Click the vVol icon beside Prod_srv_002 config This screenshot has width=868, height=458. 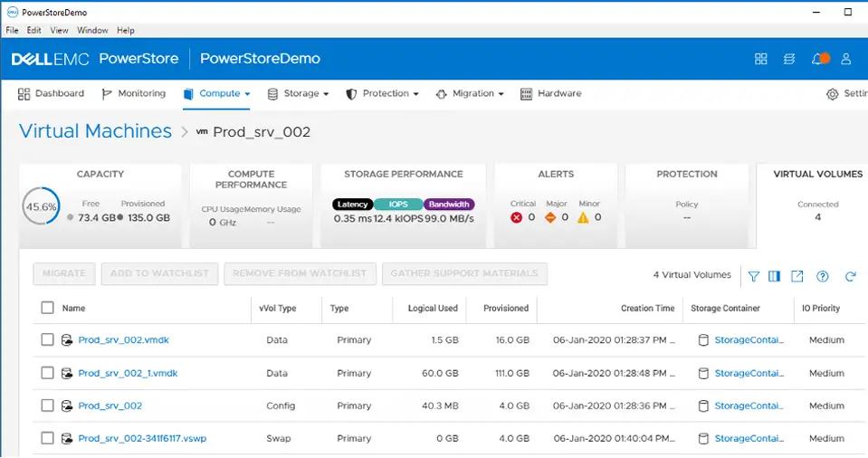[67, 406]
